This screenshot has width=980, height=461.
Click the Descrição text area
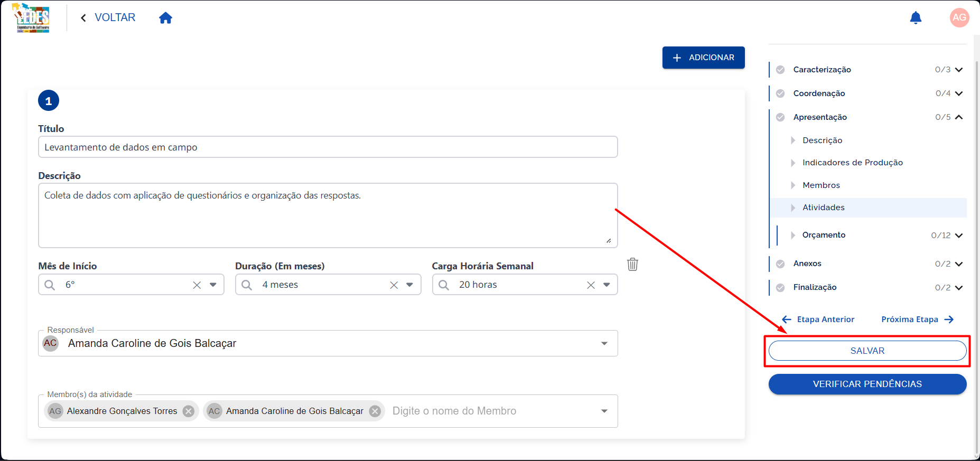click(x=328, y=215)
